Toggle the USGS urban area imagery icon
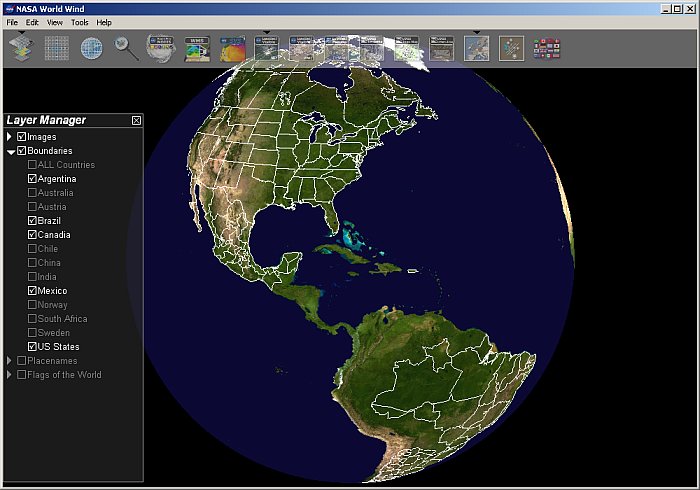 pos(442,48)
